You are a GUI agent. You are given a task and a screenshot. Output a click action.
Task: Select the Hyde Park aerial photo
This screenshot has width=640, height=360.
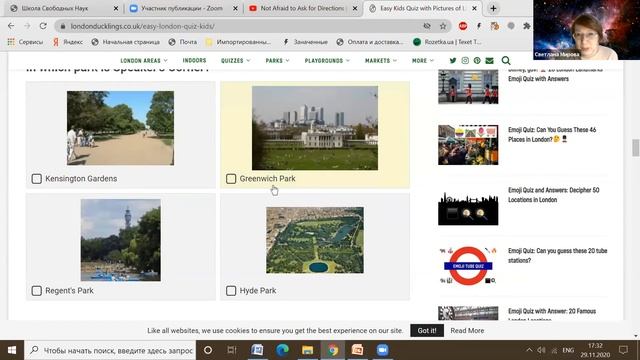click(x=315, y=240)
